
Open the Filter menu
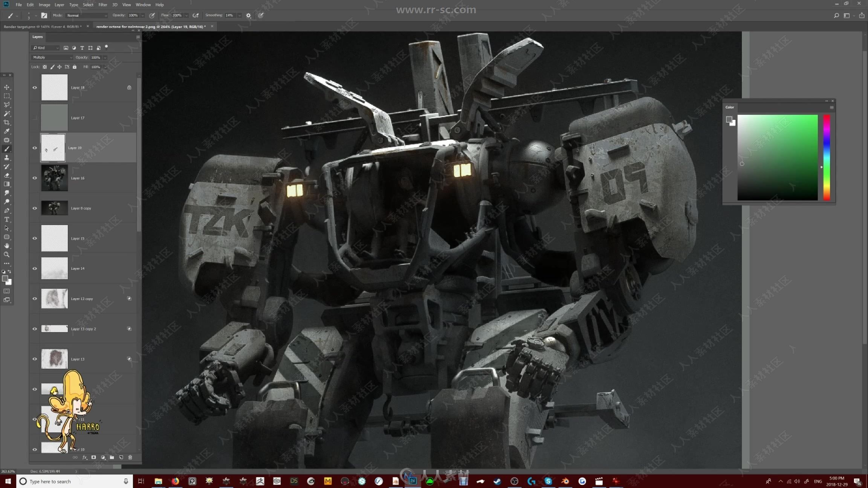102,5
